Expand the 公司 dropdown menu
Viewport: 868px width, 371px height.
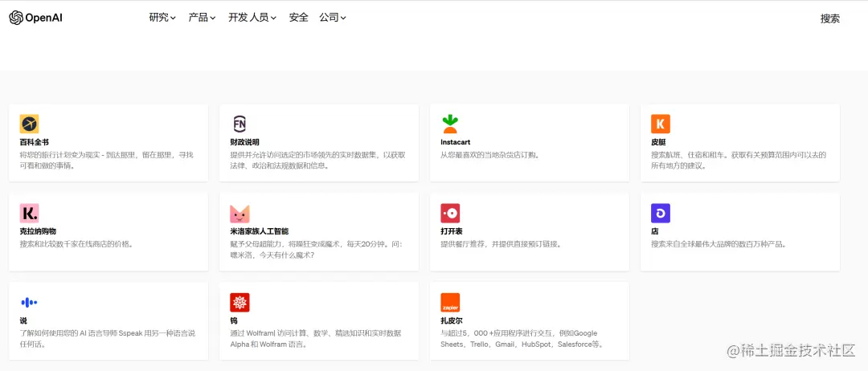click(x=332, y=18)
